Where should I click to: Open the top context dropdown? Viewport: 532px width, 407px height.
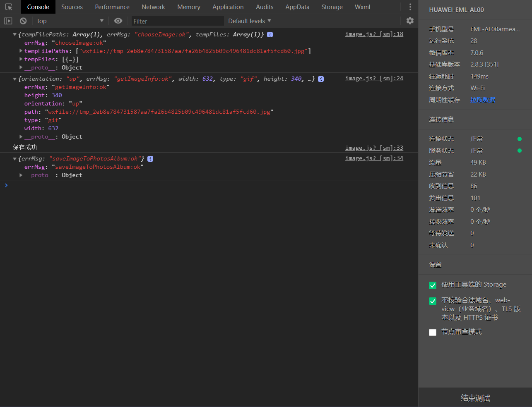pos(70,21)
